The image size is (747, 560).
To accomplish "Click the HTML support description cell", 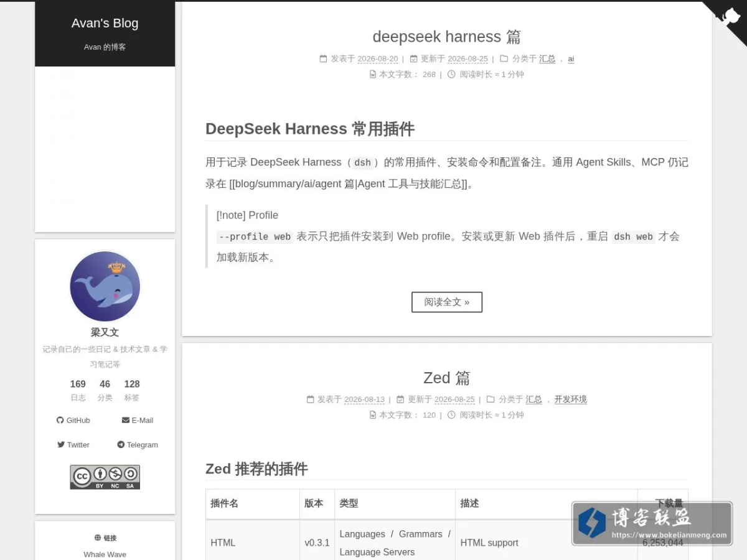I will 547,543.
